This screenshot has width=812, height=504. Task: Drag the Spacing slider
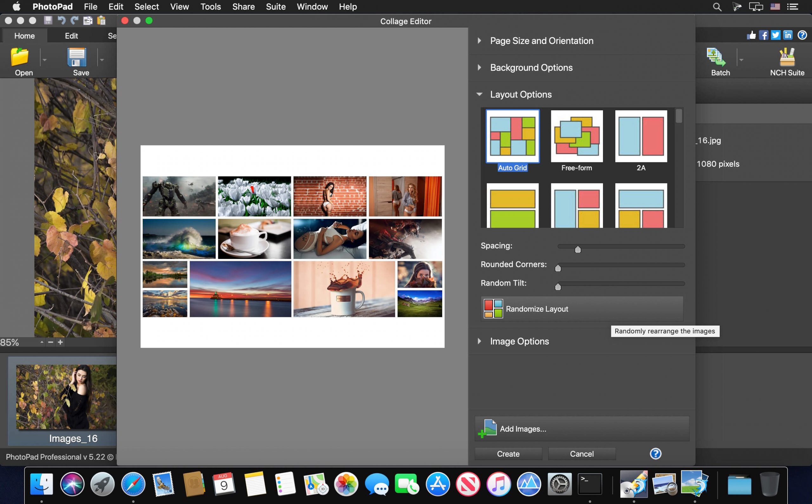coord(577,249)
